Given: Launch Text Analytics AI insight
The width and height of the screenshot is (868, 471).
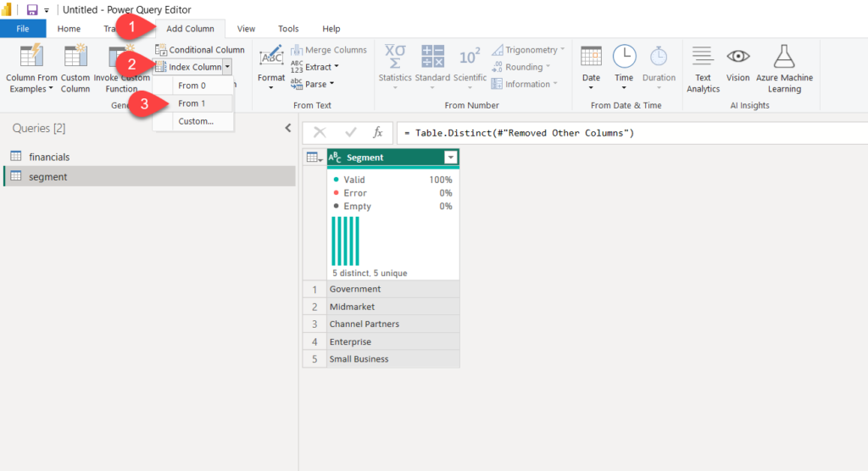Looking at the screenshot, I should point(703,69).
